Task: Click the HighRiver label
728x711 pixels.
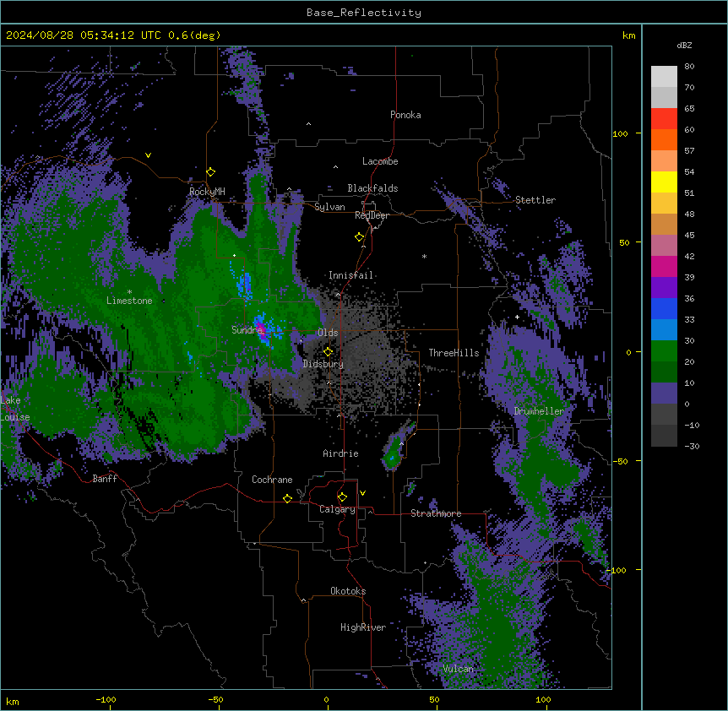Action: click(363, 627)
